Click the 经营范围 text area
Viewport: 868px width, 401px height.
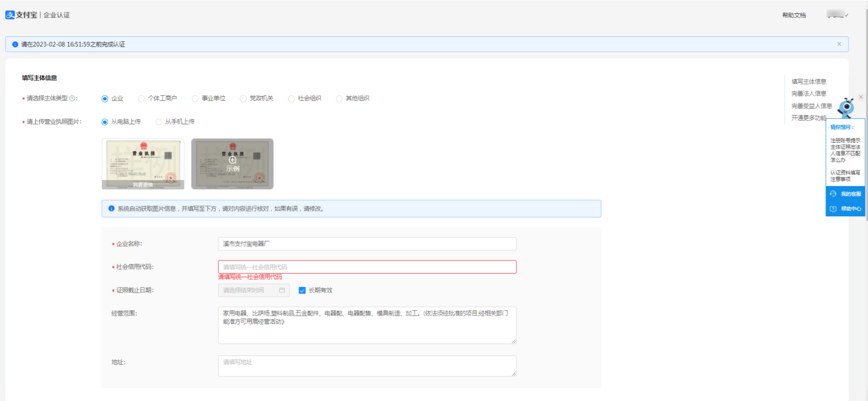367,325
